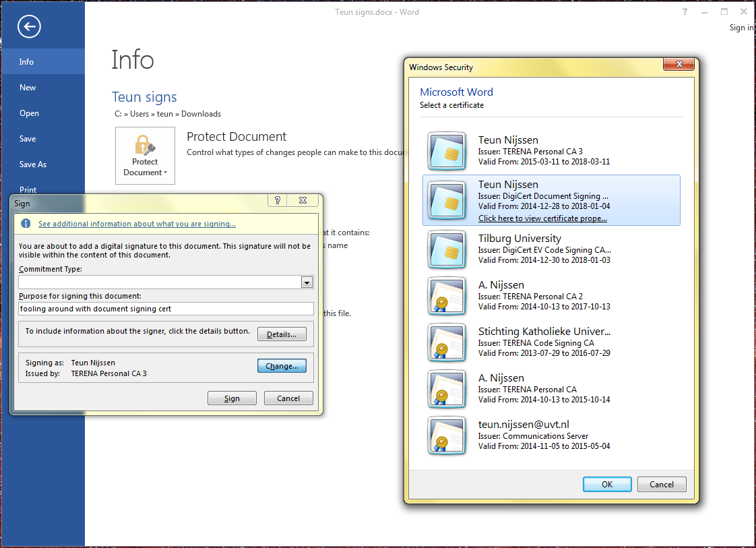Click certificate icon for TERENA Personal CA 2
Image resolution: width=756 pixels, height=548 pixels.
click(x=446, y=295)
